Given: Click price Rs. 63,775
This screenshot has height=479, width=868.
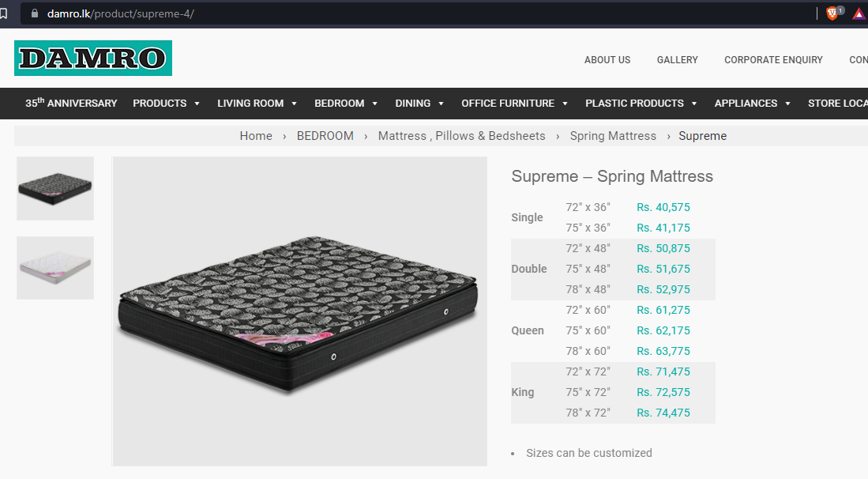Looking at the screenshot, I should [663, 350].
